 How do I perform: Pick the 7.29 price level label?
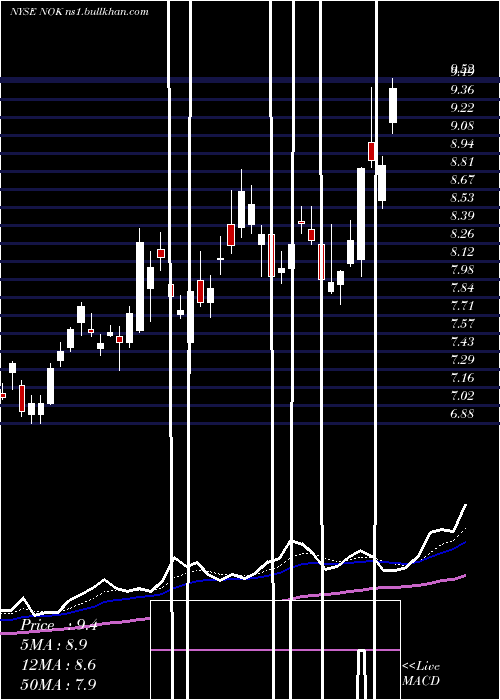[462, 359]
